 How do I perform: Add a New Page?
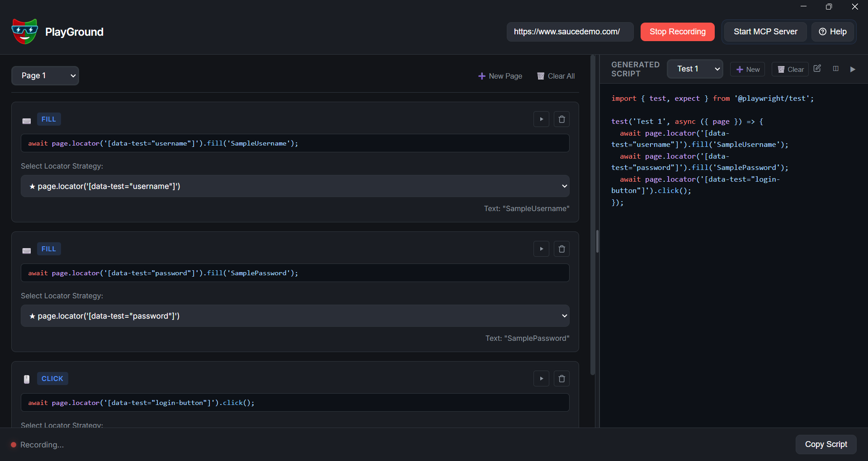tap(500, 76)
